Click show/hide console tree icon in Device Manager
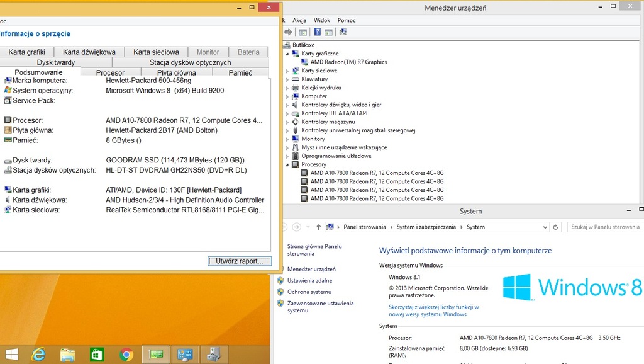 [303, 32]
